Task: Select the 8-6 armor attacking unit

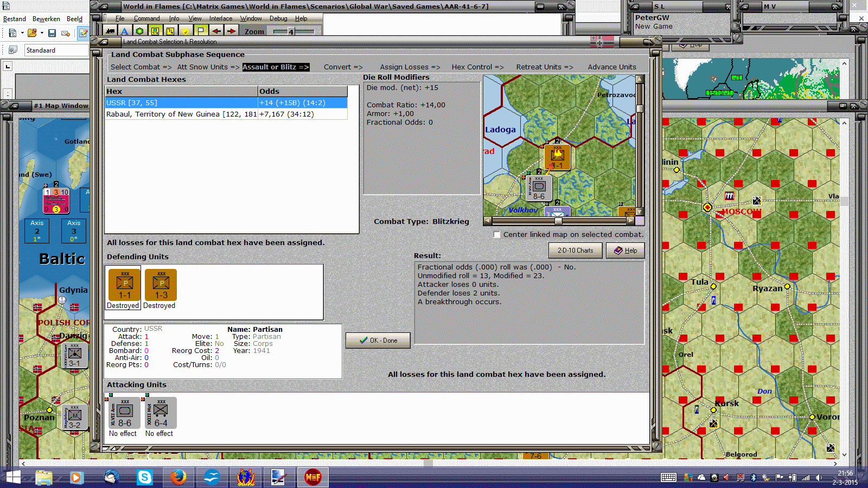Action: [124, 413]
